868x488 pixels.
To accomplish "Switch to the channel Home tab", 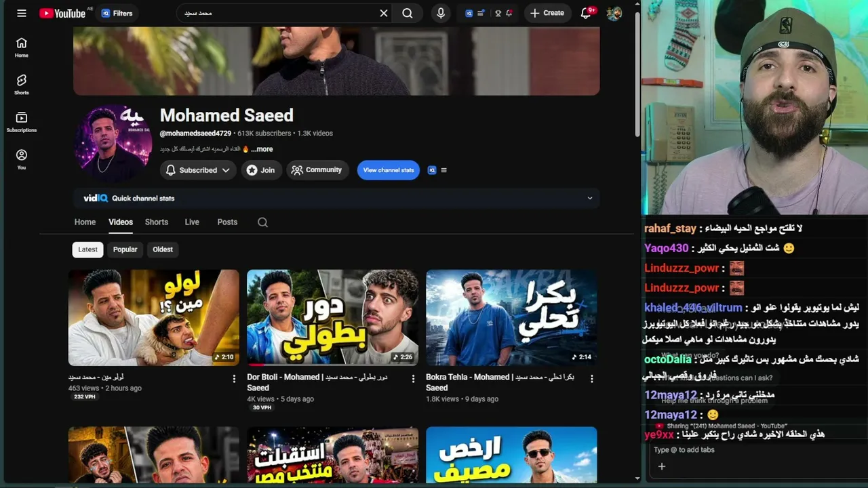I will tap(85, 222).
